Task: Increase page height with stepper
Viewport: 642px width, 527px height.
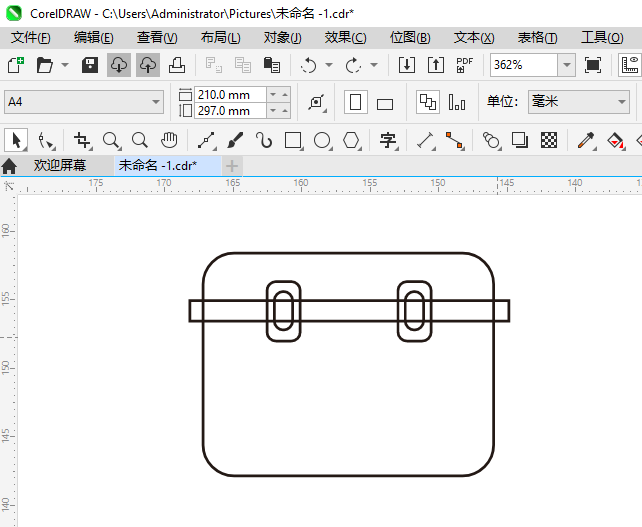Action: click(285, 111)
